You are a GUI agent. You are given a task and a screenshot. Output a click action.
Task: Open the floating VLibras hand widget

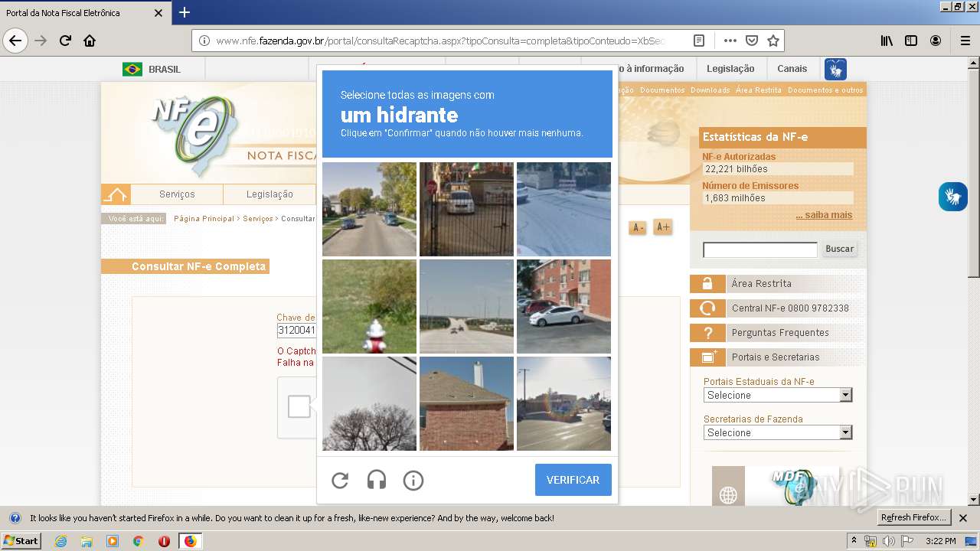coord(953,197)
